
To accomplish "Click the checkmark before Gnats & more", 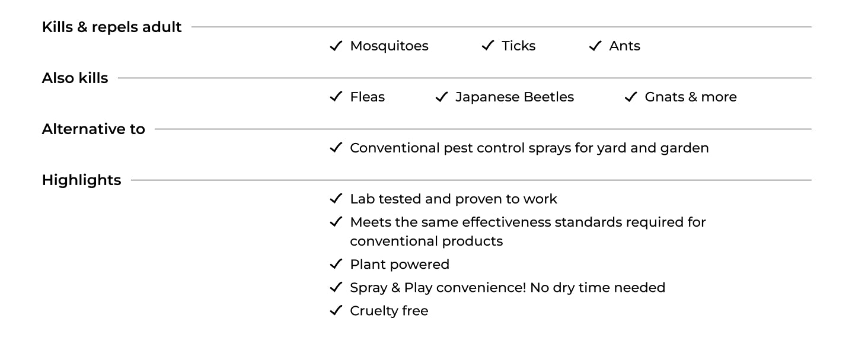I will pos(631,97).
